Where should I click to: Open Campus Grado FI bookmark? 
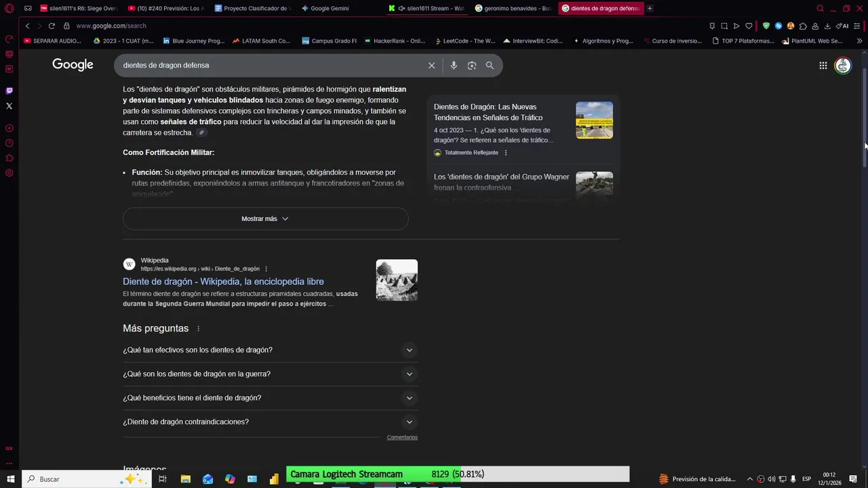point(329,41)
